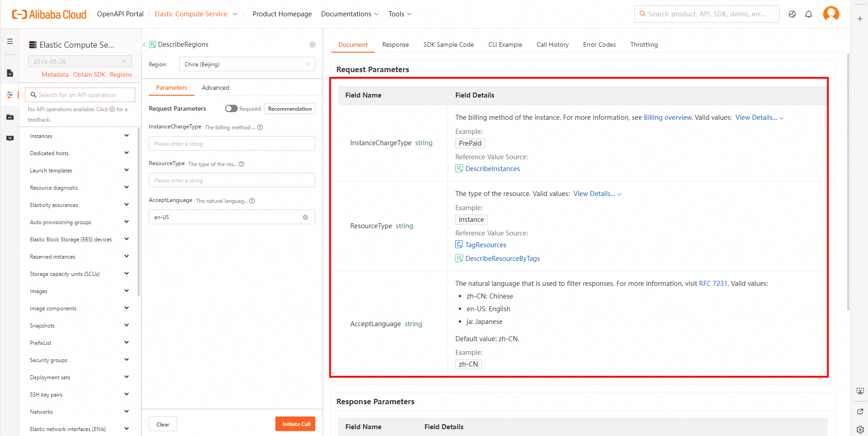Open the Documentations menu
This screenshot has width=868, height=436.
(x=350, y=14)
